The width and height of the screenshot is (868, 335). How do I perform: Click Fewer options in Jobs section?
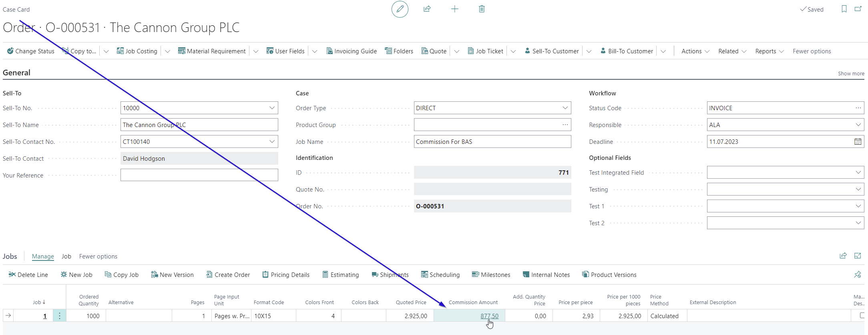pyautogui.click(x=98, y=256)
